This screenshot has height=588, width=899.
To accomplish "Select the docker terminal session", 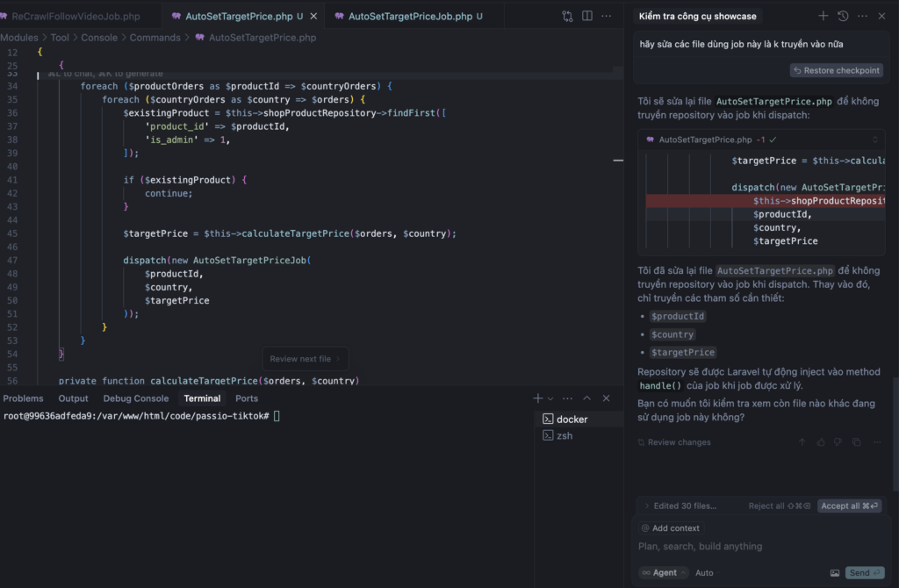I will tap(579, 419).
